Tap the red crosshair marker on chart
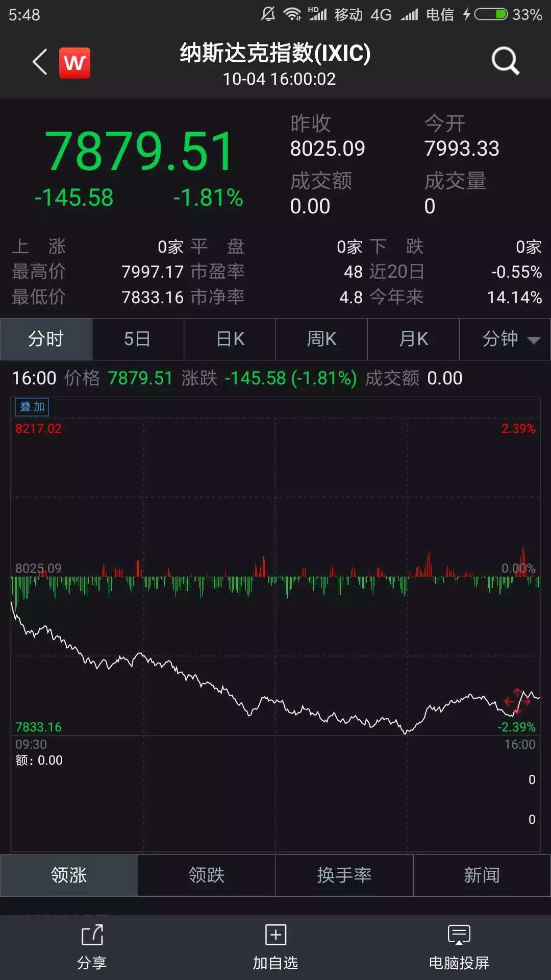 pos(517,702)
